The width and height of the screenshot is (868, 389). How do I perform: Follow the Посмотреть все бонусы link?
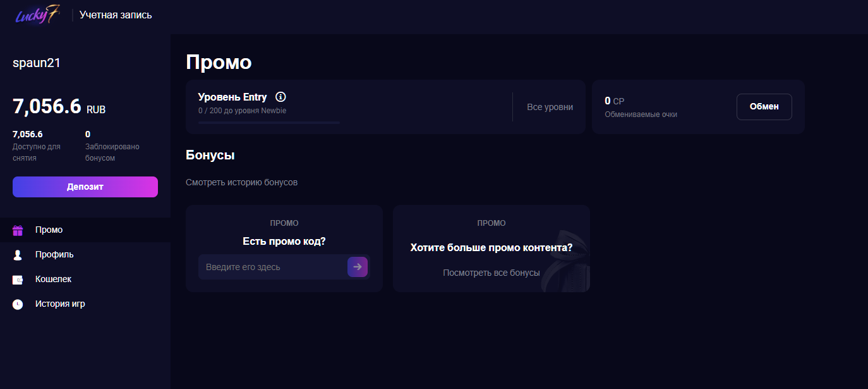click(x=491, y=273)
